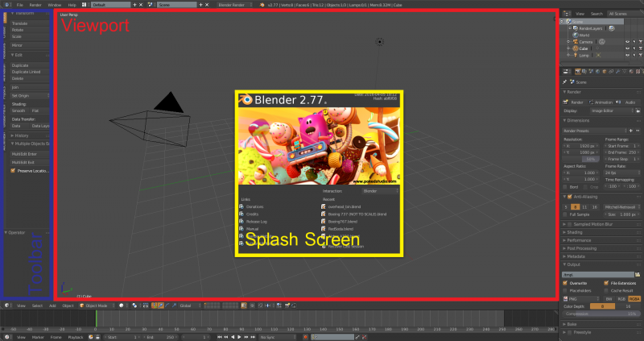Click the Blender info editor-type icon
Viewport: 644px width, 341px height.
(x=6, y=5)
